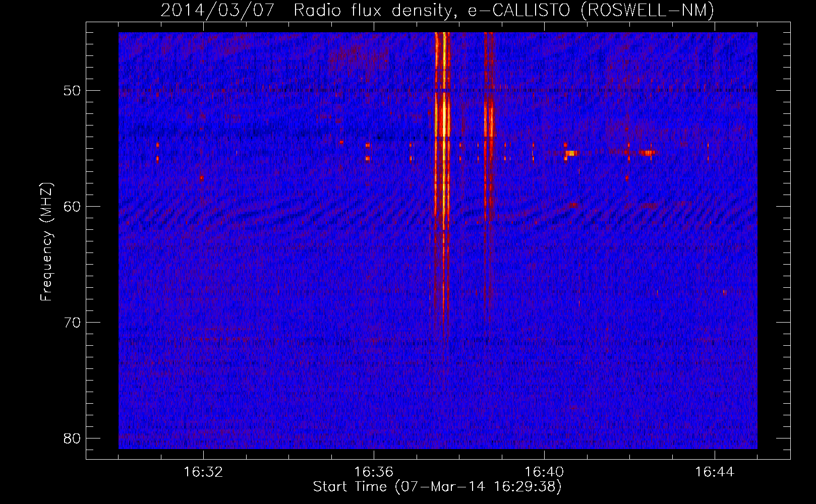Click the 16:36 time tick label
The height and width of the screenshot is (504, 816).
pos(374,472)
